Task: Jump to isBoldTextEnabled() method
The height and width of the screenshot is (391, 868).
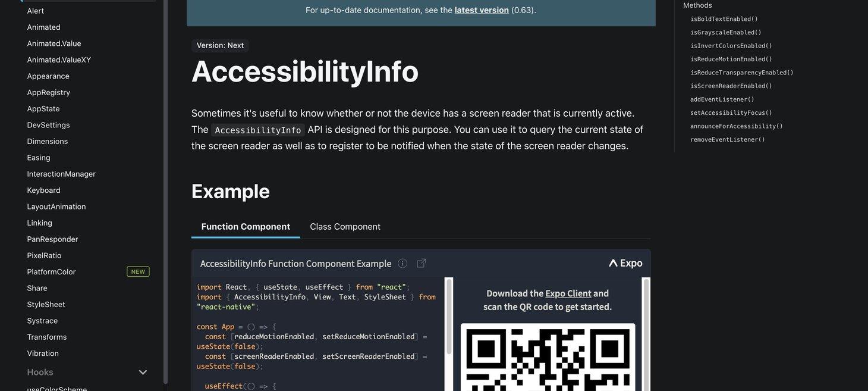Action: point(724,19)
